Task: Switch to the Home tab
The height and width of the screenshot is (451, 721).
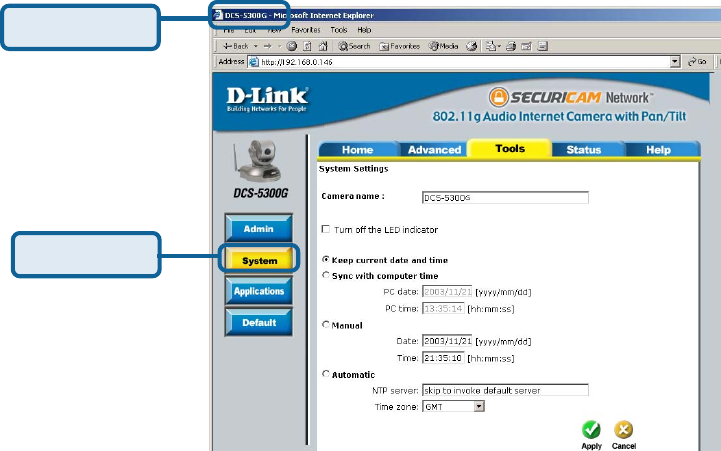Action: (357, 150)
